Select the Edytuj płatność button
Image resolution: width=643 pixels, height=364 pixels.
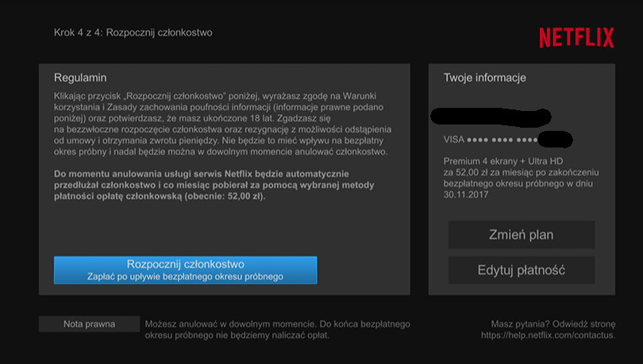coord(521,270)
